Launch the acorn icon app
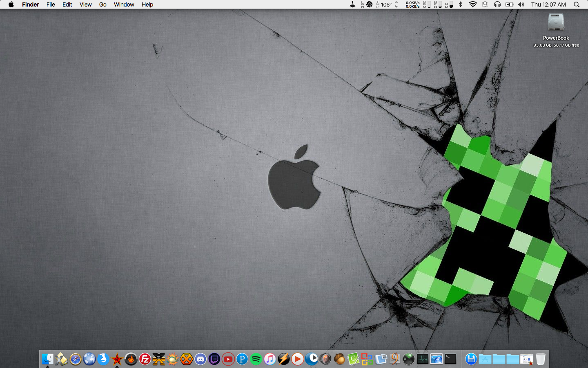The height and width of the screenshot is (368, 588). [339, 359]
